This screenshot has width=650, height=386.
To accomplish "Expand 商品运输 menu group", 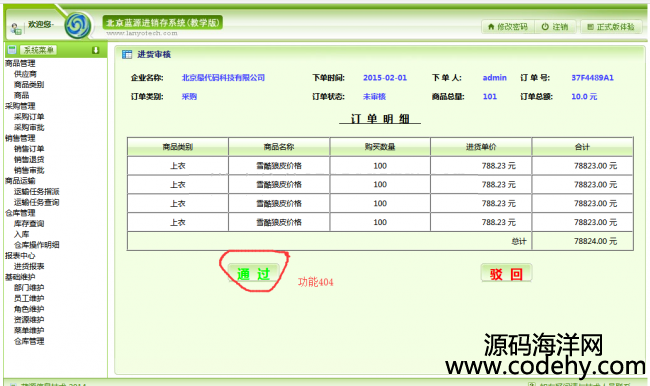I will [20, 181].
